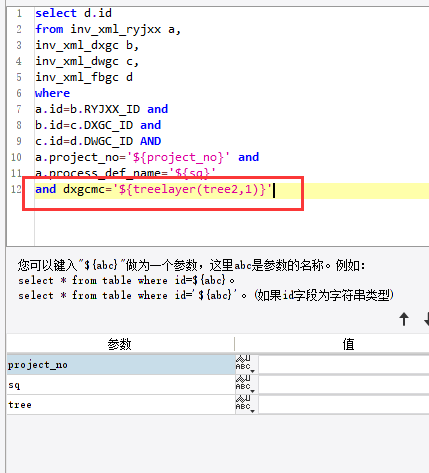429x473 pixels.
Task: Click line 2 'from inv_xml_ryjxx a,'
Action: 108,29
